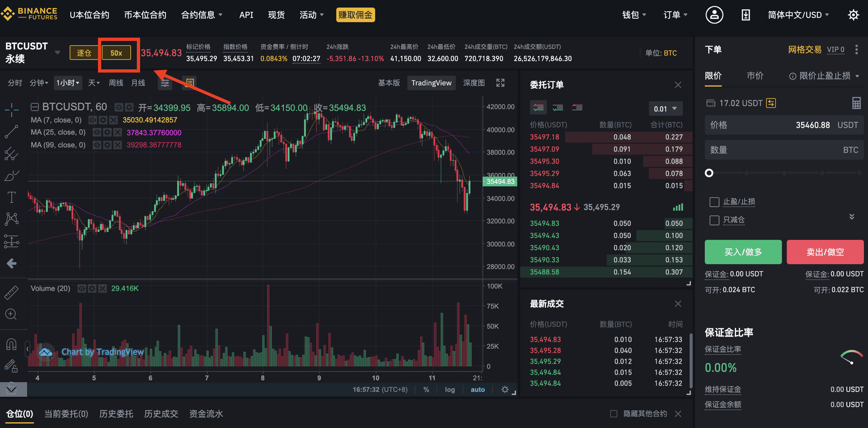Enable the 只减仓 checkbox
The height and width of the screenshot is (428, 868).
click(715, 220)
